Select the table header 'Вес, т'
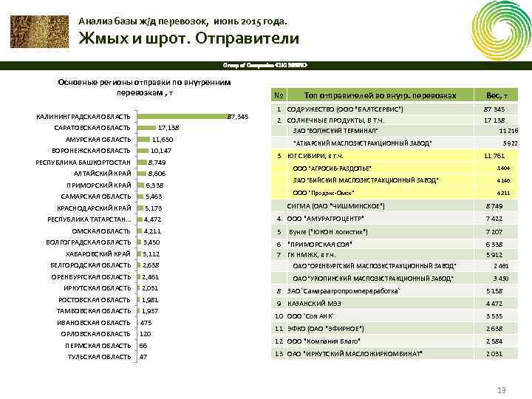 click(497, 95)
